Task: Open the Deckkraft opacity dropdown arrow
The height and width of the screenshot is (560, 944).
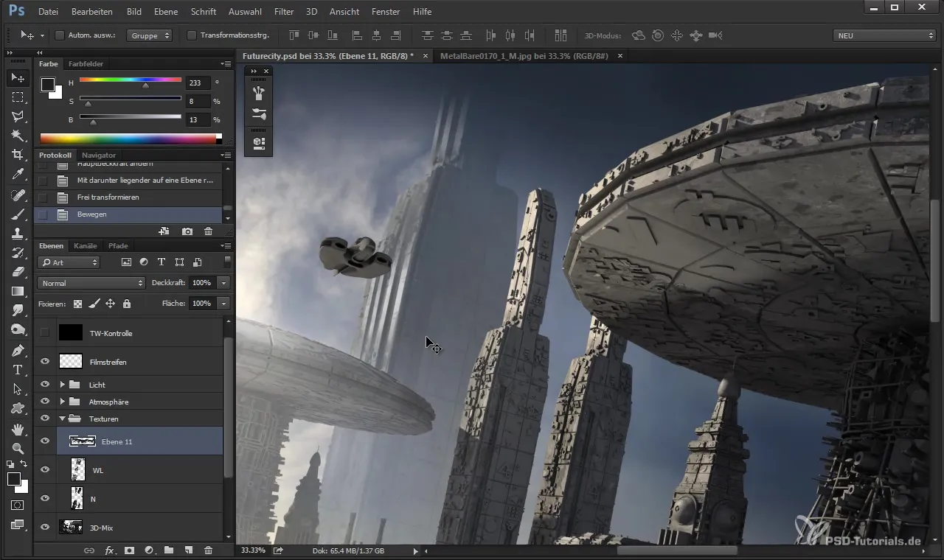Action: coord(223,283)
